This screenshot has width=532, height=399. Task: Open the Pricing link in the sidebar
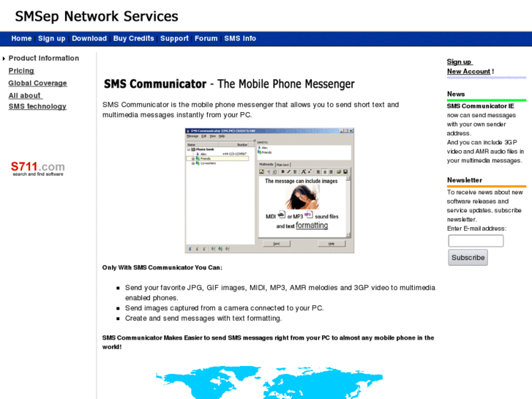click(21, 70)
